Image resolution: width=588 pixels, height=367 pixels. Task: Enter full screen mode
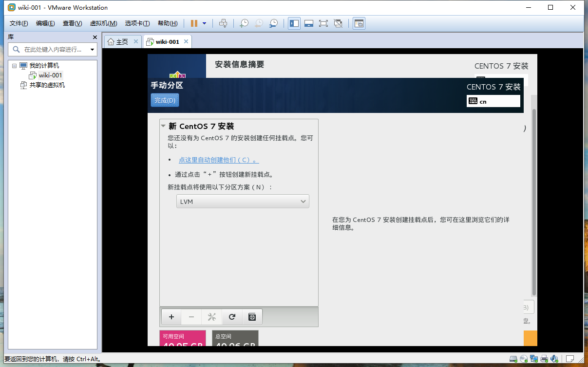[x=323, y=23]
